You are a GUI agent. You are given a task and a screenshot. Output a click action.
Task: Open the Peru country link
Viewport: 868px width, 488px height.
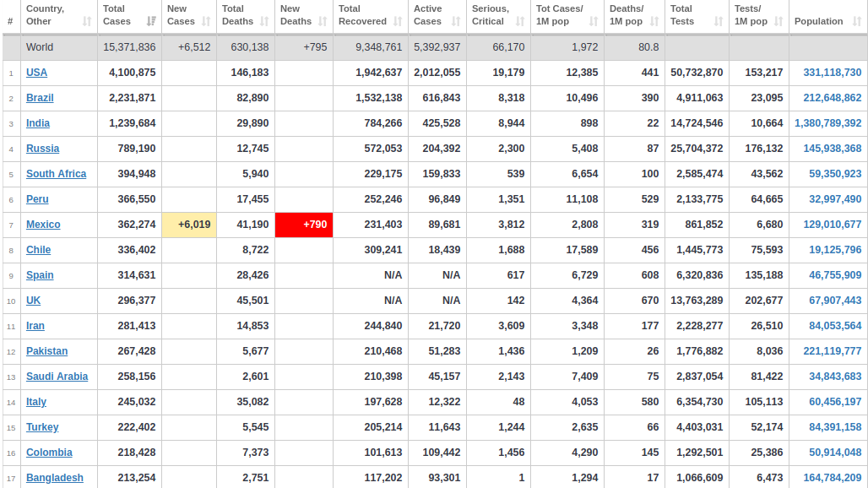click(x=37, y=199)
